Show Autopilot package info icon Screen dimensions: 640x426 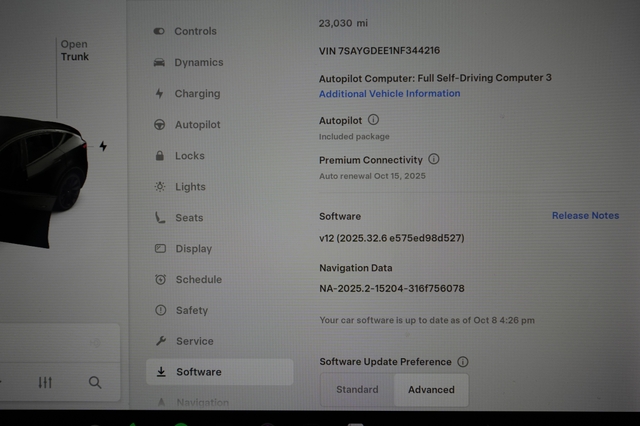(373, 120)
